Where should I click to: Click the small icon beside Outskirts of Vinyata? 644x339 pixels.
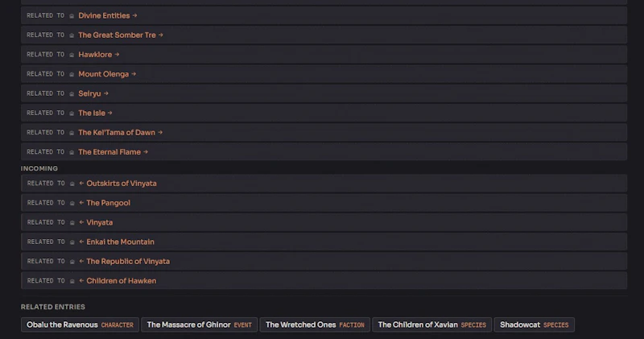coord(72,184)
